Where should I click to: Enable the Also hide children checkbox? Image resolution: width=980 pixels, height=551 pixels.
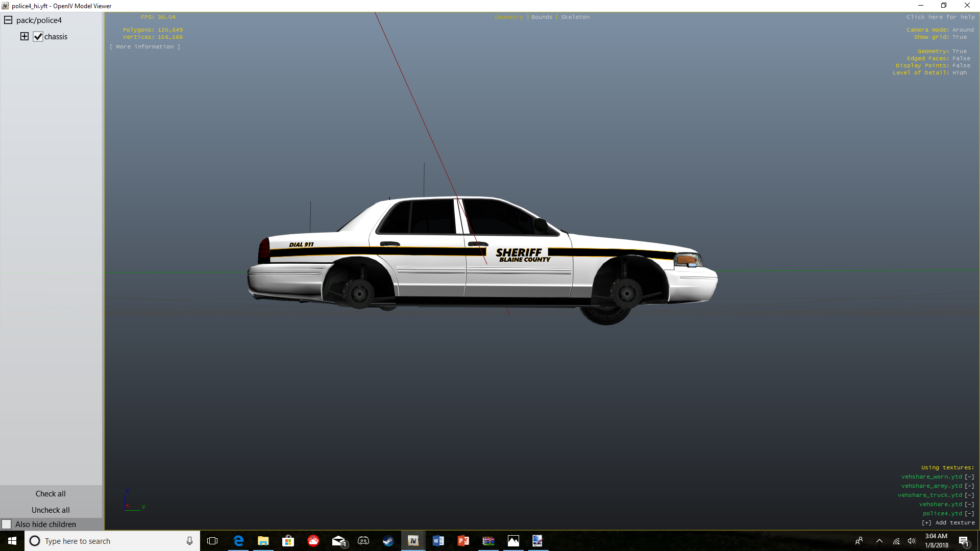(x=7, y=524)
